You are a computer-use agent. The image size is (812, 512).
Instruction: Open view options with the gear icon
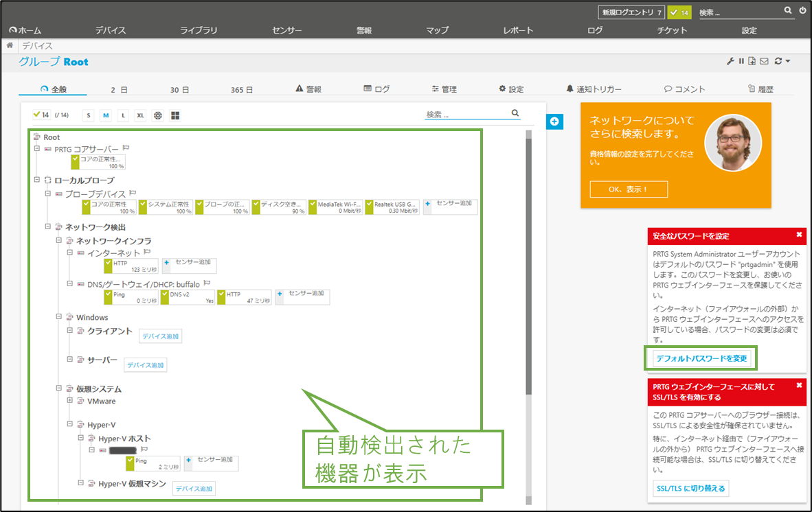157,115
